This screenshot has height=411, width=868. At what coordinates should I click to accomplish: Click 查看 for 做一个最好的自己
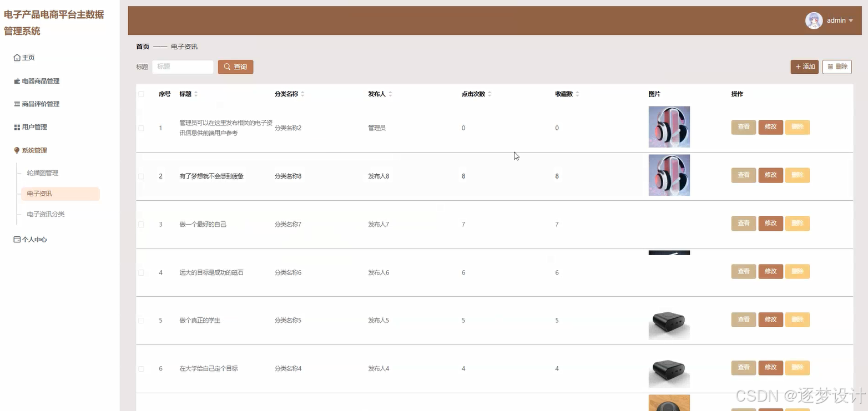[x=744, y=224]
